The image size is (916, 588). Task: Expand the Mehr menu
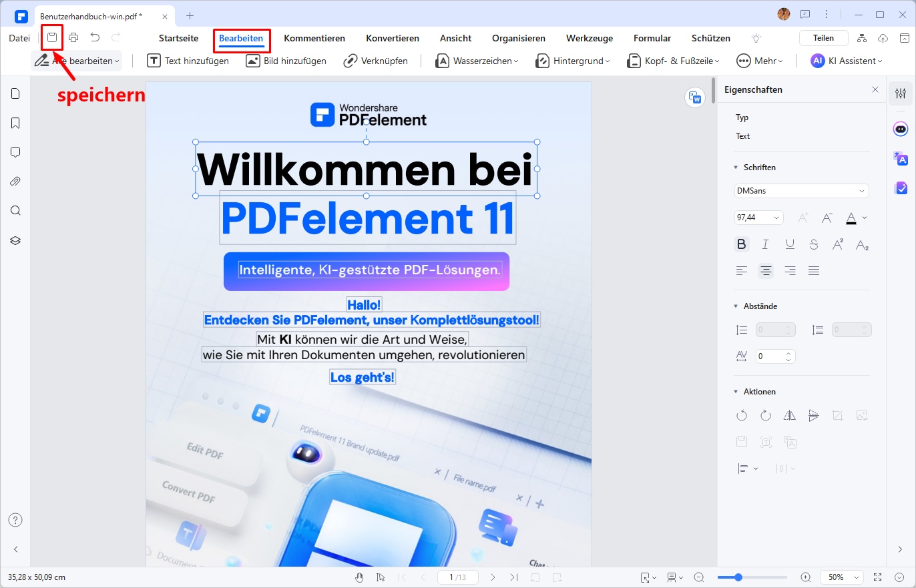pyautogui.click(x=759, y=61)
